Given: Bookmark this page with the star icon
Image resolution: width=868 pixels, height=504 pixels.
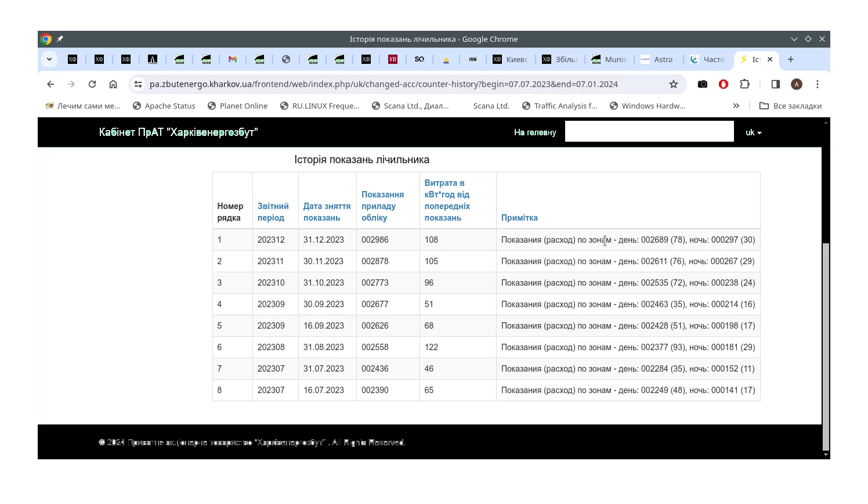Looking at the screenshot, I should pyautogui.click(x=674, y=84).
